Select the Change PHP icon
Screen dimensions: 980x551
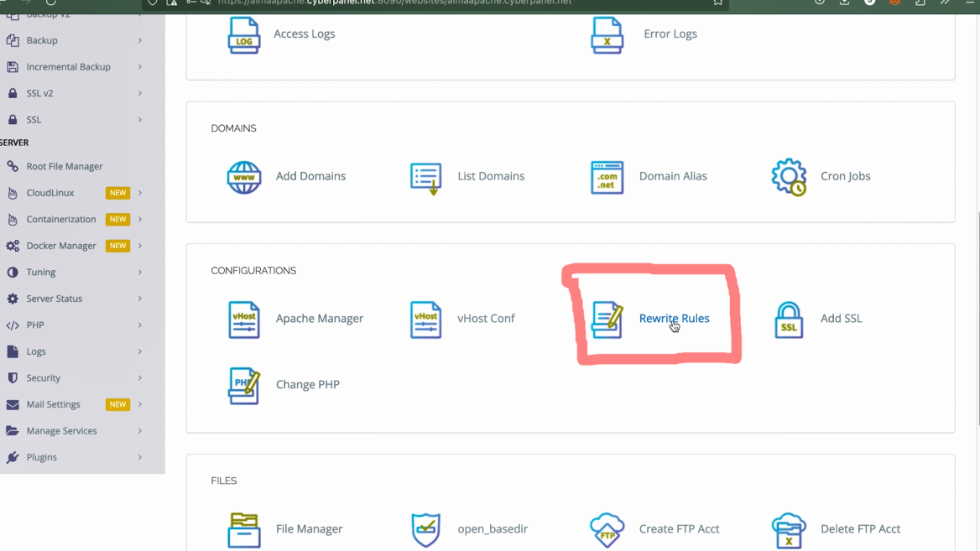[244, 386]
